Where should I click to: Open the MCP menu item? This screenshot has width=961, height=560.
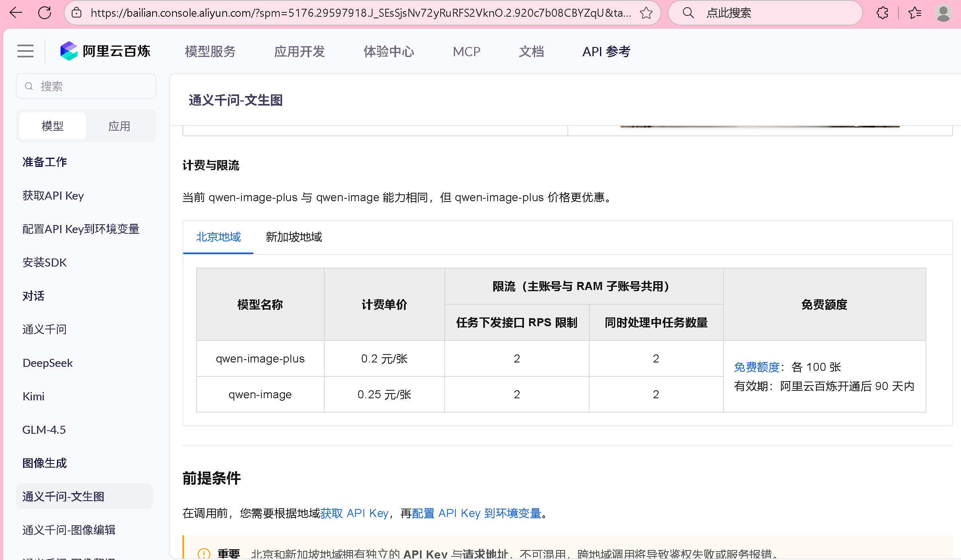tap(467, 51)
